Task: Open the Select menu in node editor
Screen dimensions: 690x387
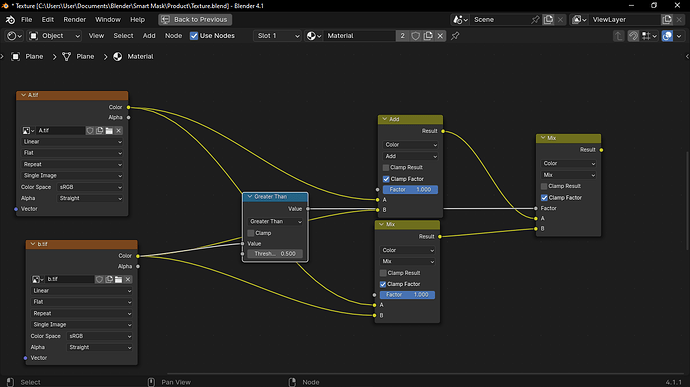Action: tap(123, 36)
